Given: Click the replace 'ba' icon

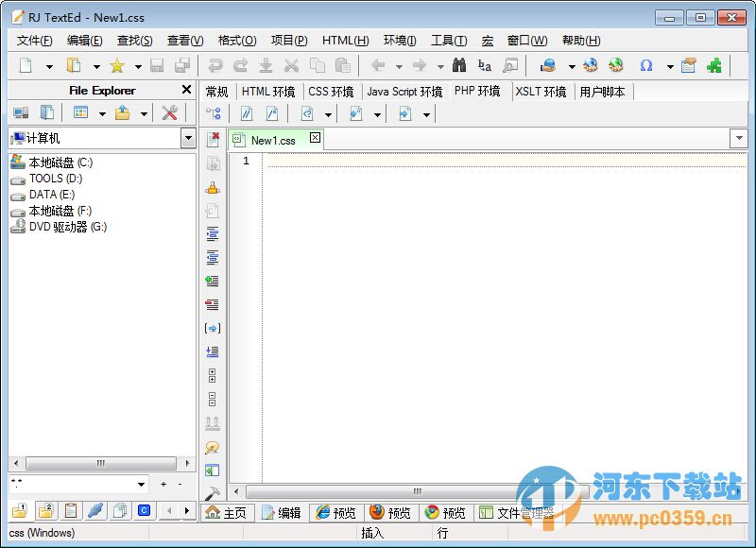Looking at the screenshot, I should point(485,65).
